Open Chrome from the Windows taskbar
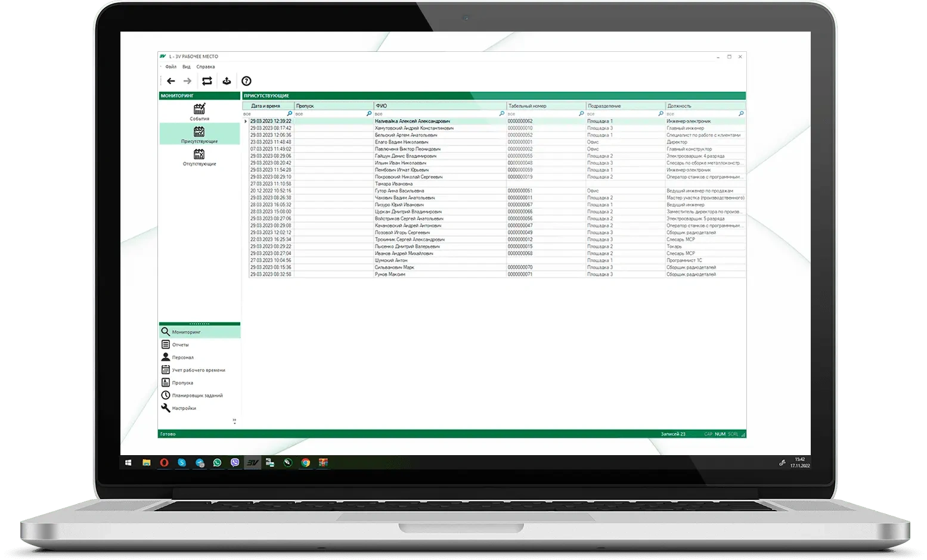This screenshot has width=927, height=560. pyautogui.click(x=305, y=462)
